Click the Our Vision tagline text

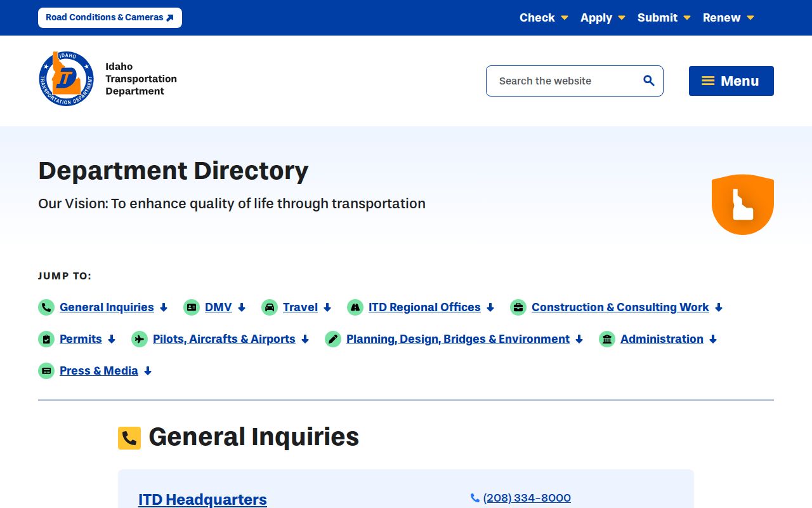(x=232, y=204)
